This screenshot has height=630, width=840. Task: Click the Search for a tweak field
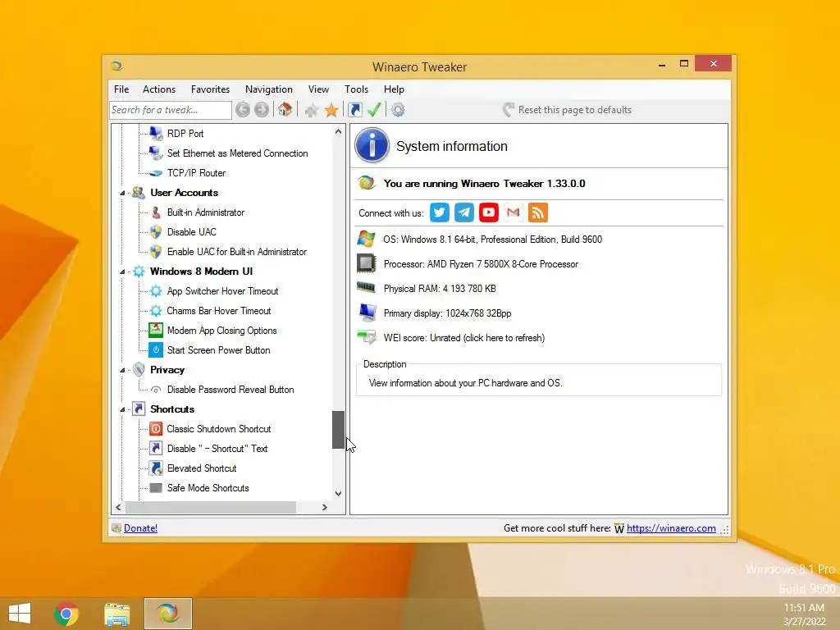[171, 110]
